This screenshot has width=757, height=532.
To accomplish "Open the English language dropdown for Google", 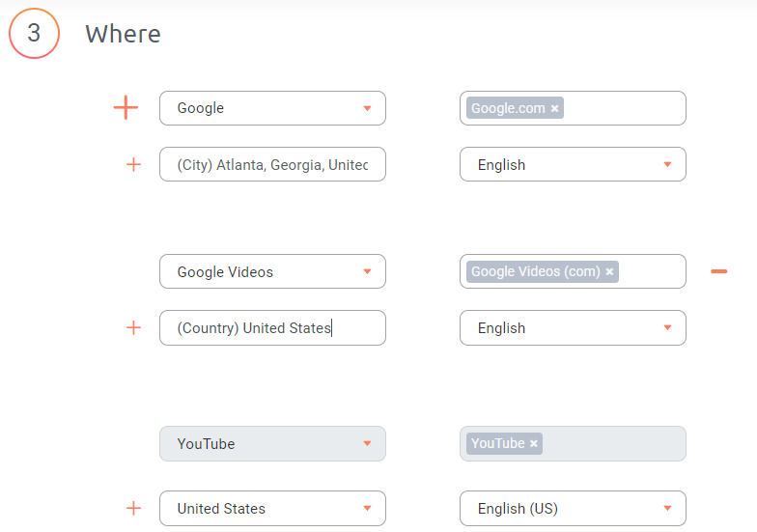I will pyautogui.click(x=574, y=164).
